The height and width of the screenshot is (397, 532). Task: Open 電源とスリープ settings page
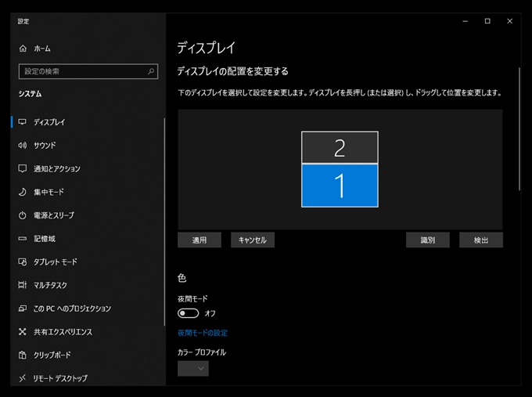pyautogui.click(x=54, y=215)
